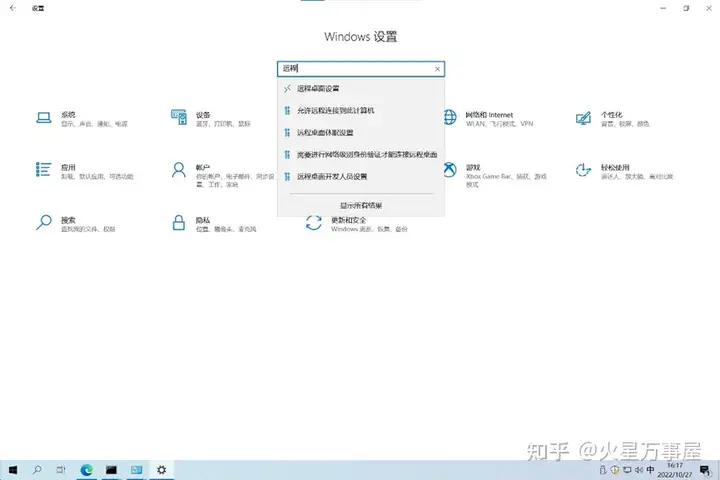Open the 个性化 (Personalization) settings tile
Screen dimensions: 720x480
tap(613, 119)
